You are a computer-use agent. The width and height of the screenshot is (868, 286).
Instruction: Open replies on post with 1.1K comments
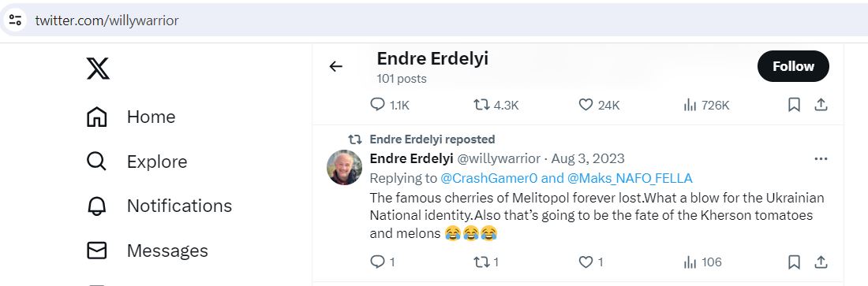pos(390,105)
